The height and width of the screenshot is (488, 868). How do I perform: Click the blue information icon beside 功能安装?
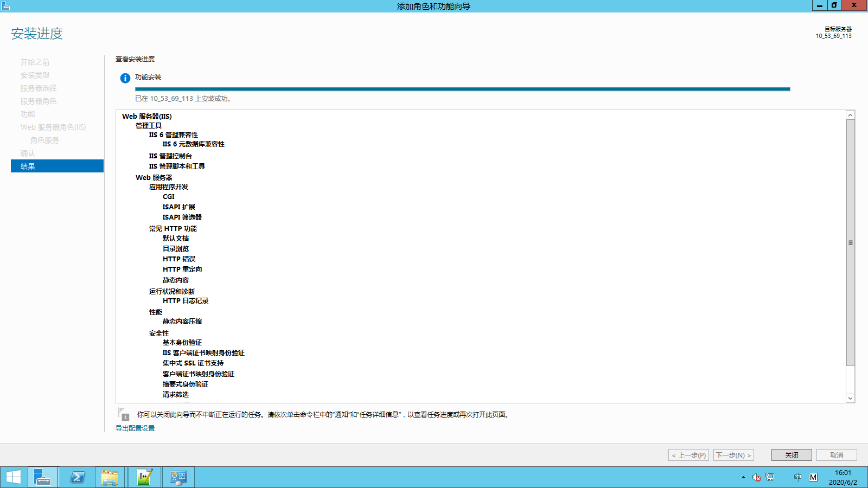click(x=125, y=78)
